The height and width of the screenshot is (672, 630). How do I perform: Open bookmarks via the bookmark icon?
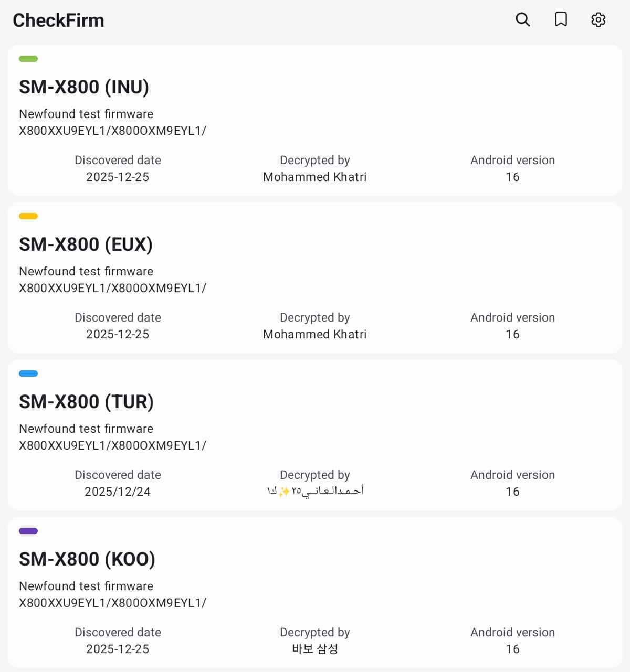(561, 20)
